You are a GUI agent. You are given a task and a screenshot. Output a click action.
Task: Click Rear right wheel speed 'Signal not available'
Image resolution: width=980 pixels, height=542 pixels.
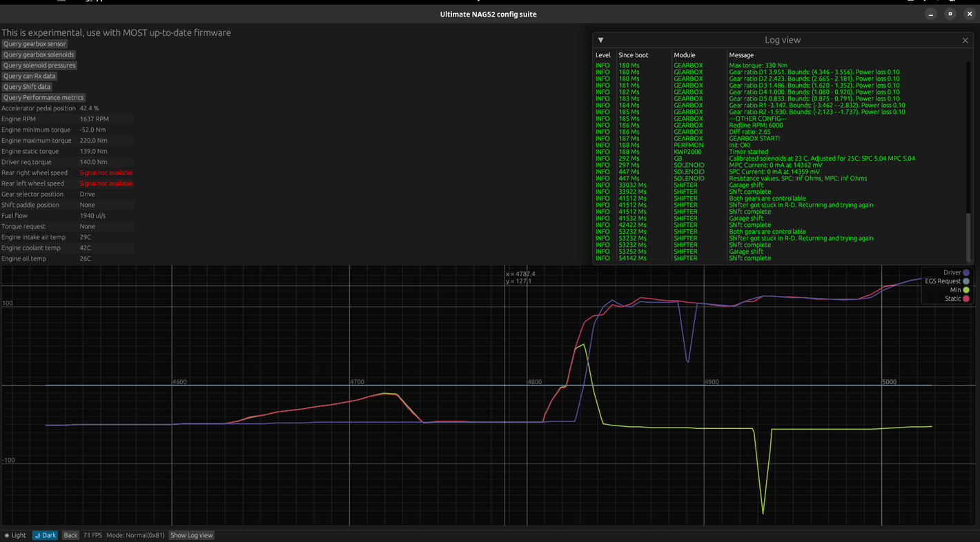106,173
